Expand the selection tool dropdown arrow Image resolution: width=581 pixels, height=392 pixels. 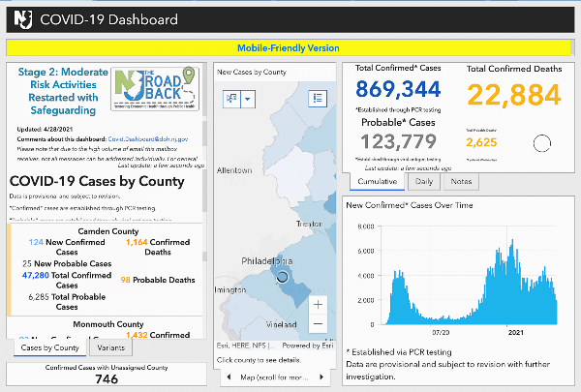click(x=249, y=99)
